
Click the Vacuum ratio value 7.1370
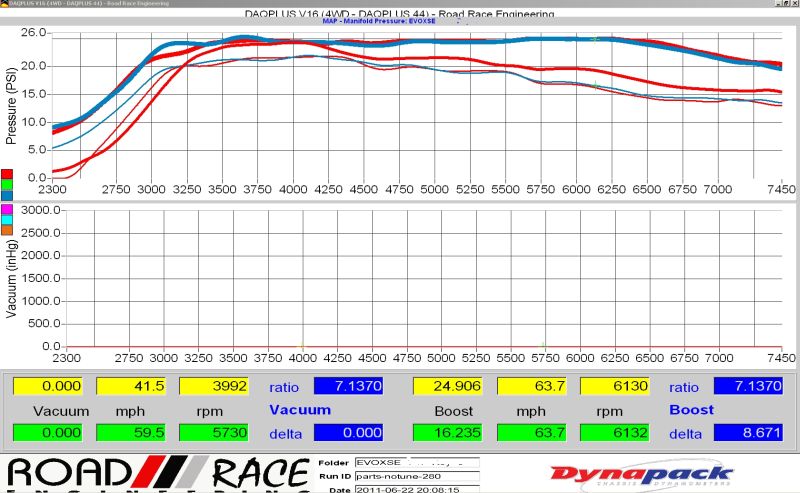348,386
